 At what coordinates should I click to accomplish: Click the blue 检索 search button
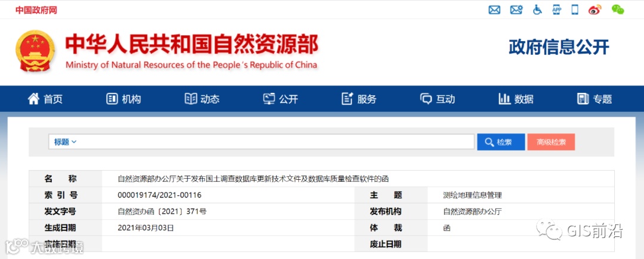pyautogui.click(x=501, y=142)
